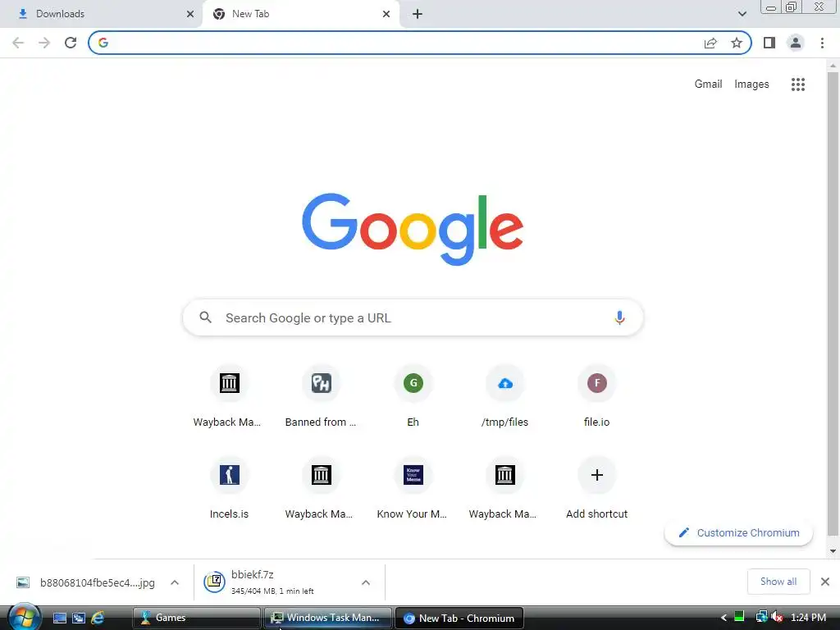Switch to the Downloads tab
840x630 pixels.
point(101,14)
